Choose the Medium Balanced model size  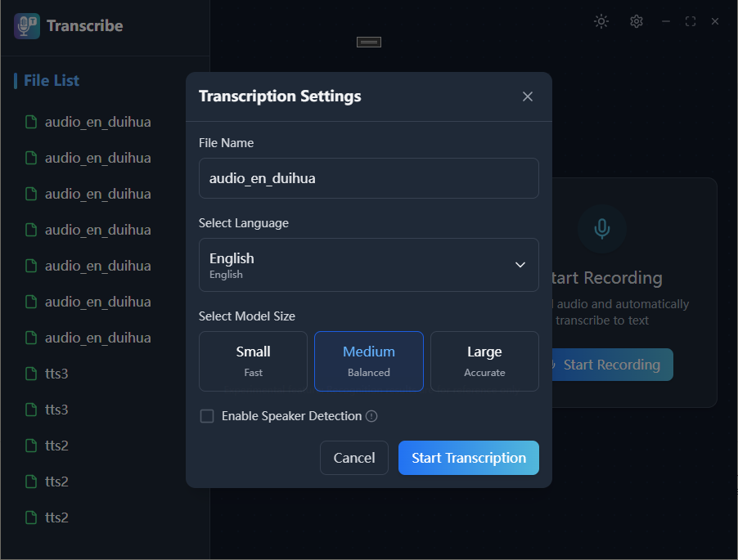(369, 361)
